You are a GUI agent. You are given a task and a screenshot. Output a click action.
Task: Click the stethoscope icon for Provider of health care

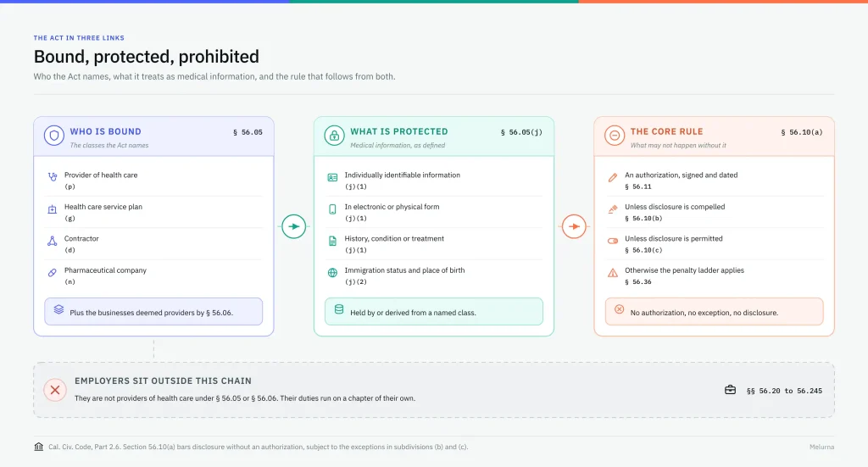(x=52, y=177)
